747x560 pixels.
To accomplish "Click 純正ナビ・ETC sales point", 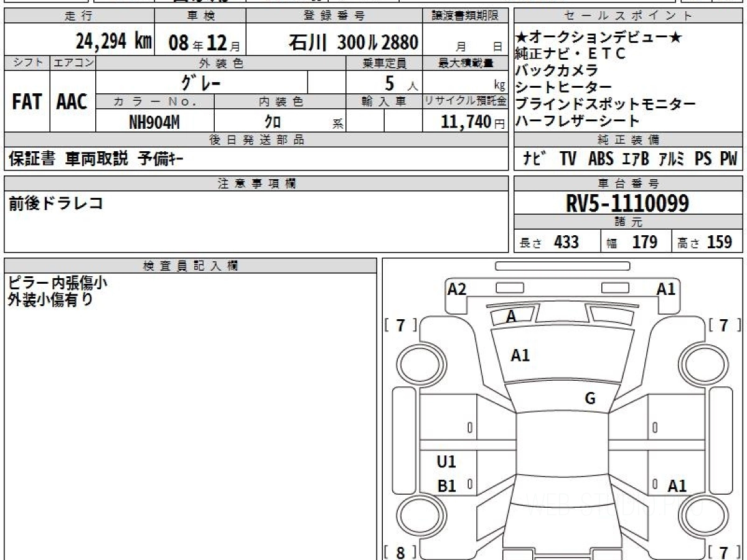I will click(x=570, y=54).
